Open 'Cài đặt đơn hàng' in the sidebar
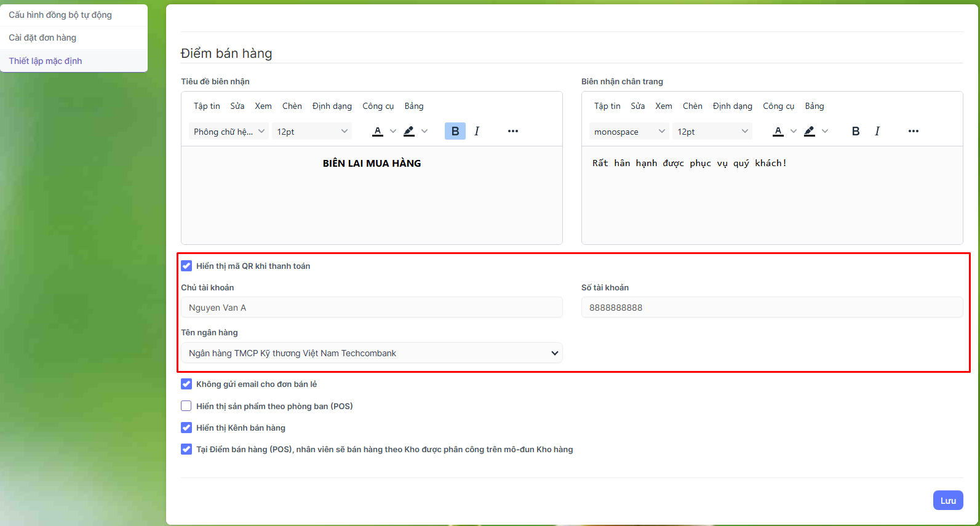The width and height of the screenshot is (980, 526). point(42,38)
